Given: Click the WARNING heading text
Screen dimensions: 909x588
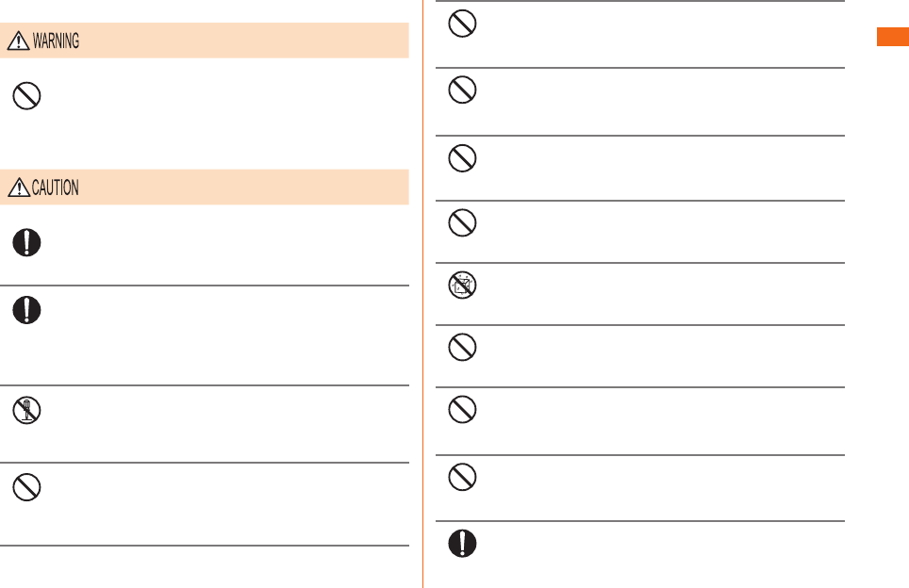Looking at the screenshot, I should click(x=56, y=41).
